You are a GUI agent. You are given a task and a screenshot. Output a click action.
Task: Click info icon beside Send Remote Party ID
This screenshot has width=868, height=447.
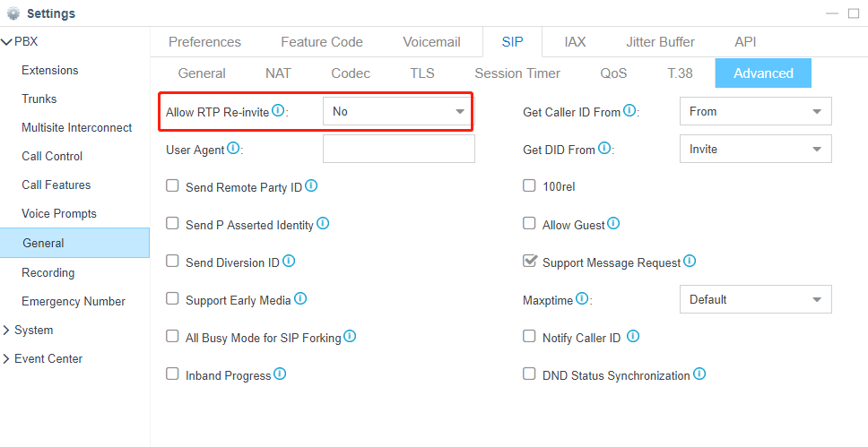[x=311, y=186]
